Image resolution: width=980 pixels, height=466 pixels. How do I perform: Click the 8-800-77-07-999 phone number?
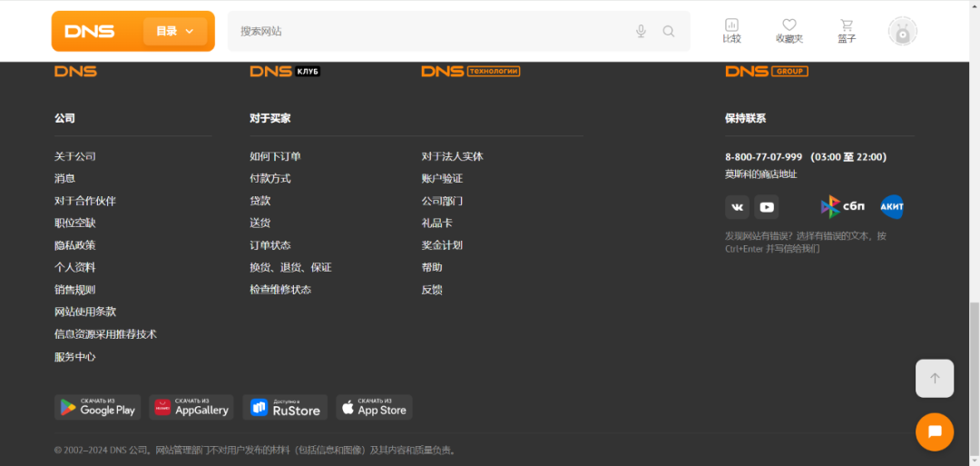coord(764,157)
